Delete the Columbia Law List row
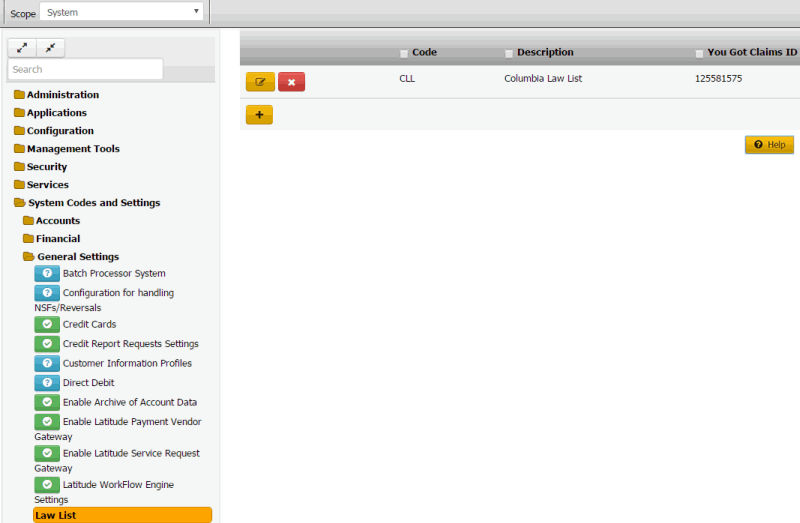This screenshot has height=523, width=800. pyautogui.click(x=291, y=82)
